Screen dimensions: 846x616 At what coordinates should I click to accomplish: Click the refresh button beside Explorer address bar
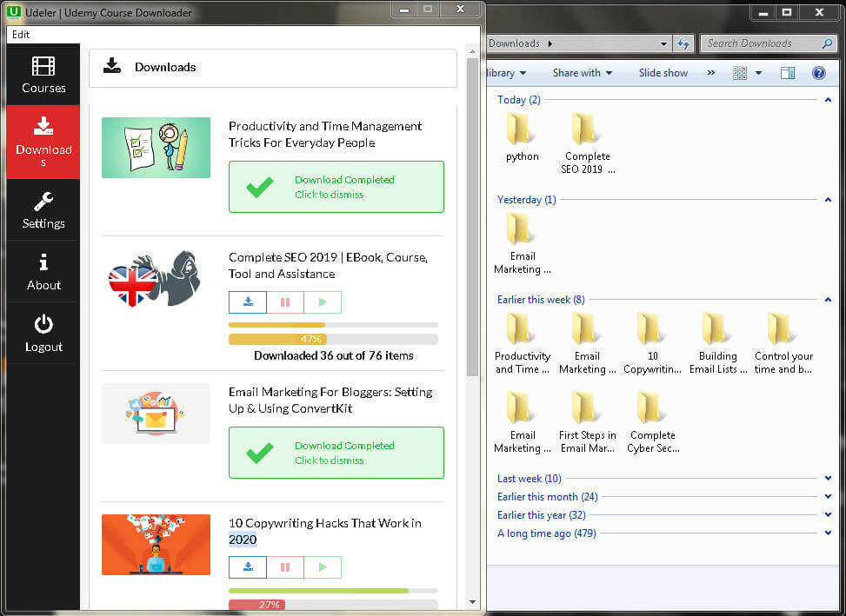coord(683,43)
